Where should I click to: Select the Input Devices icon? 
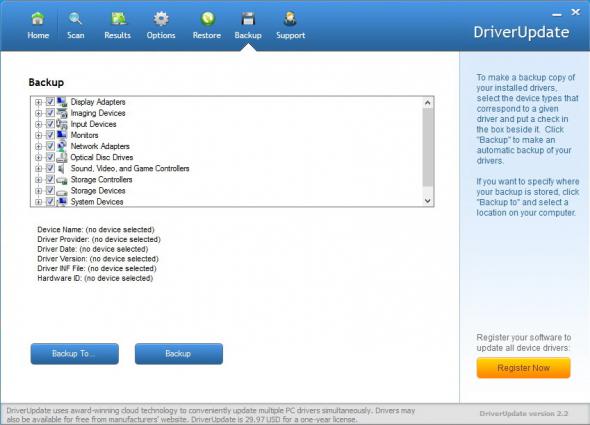click(x=62, y=124)
